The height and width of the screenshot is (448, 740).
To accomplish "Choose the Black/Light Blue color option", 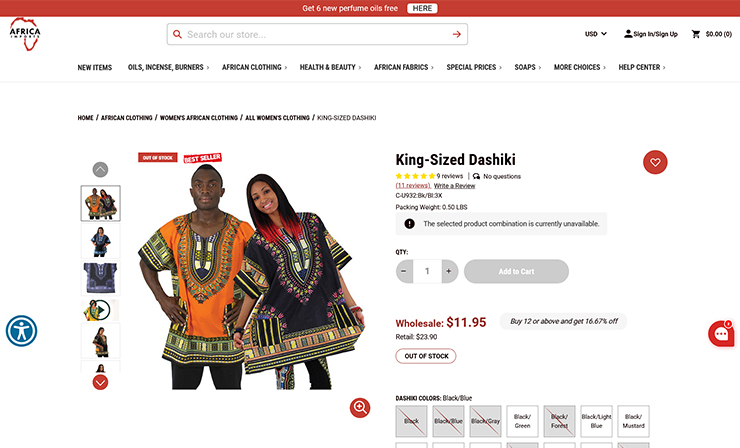I will pos(597,421).
